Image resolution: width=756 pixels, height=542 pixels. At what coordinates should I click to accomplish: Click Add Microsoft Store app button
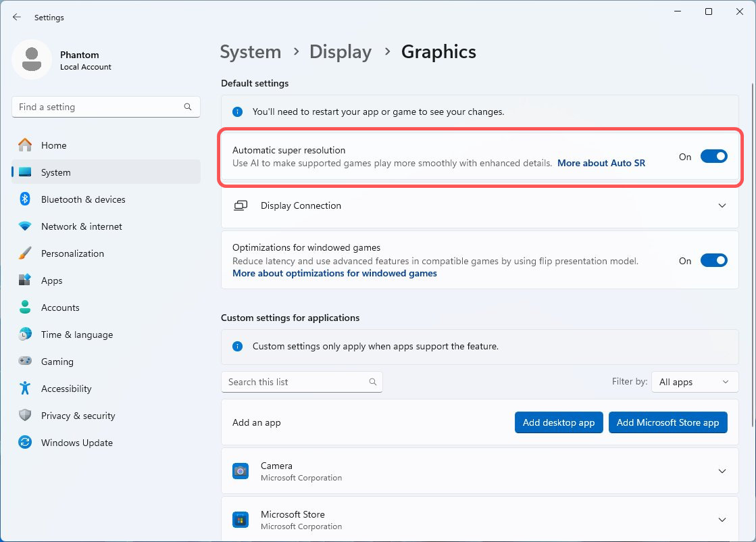pos(667,422)
